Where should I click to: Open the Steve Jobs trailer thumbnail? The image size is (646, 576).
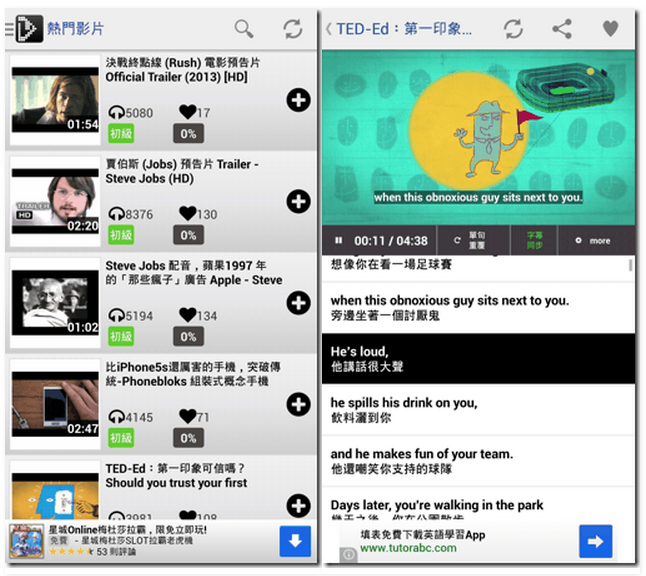coord(55,201)
